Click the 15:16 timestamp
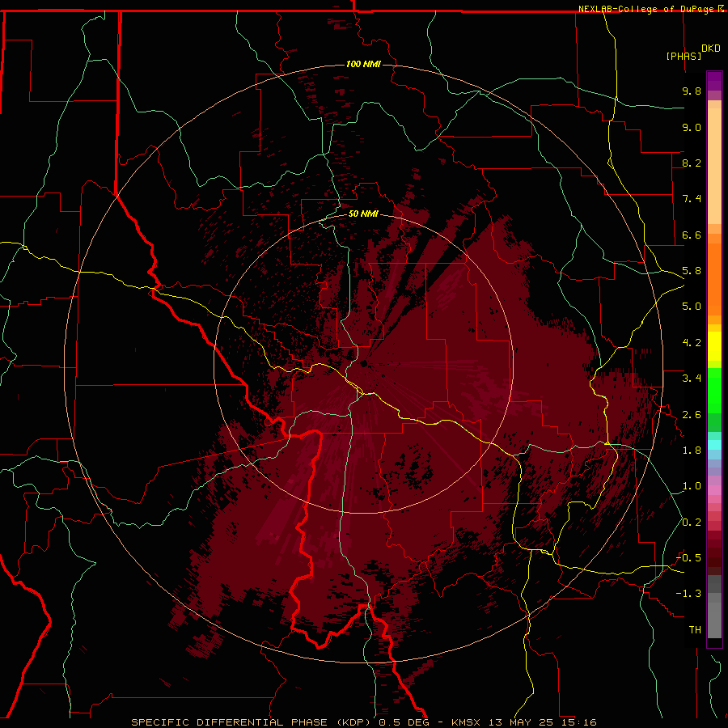This screenshot has width=728, height=728. [578, 722]
